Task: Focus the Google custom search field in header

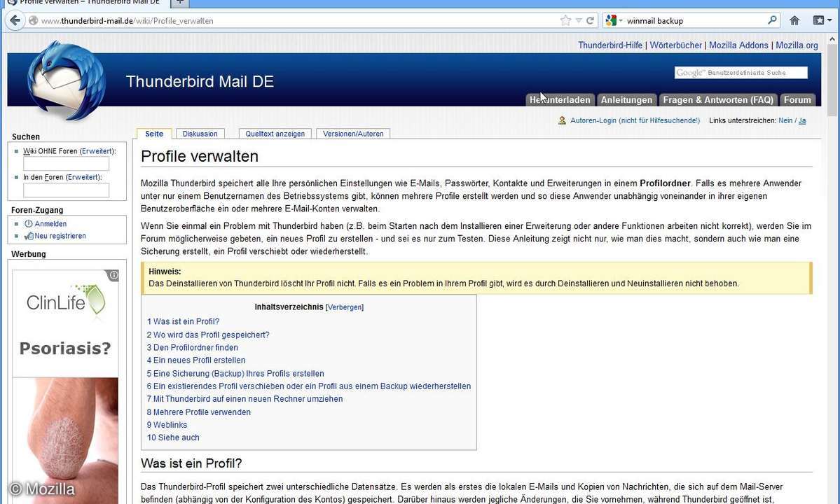Action: coord(741,73)
